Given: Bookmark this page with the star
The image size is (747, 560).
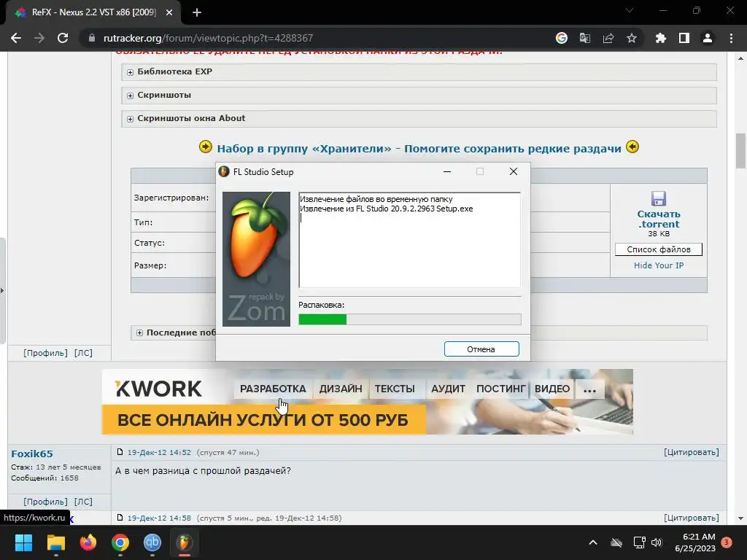Looking at the screenshot, I should click(632, 38).
